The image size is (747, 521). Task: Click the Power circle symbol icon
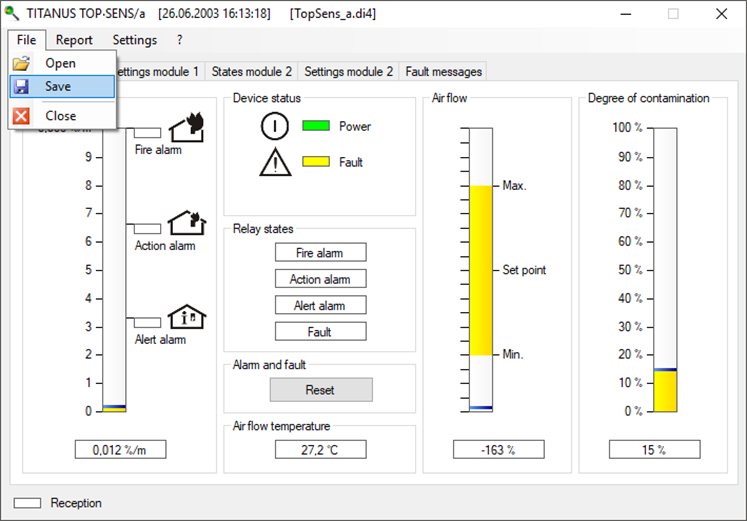click(274, 126)
